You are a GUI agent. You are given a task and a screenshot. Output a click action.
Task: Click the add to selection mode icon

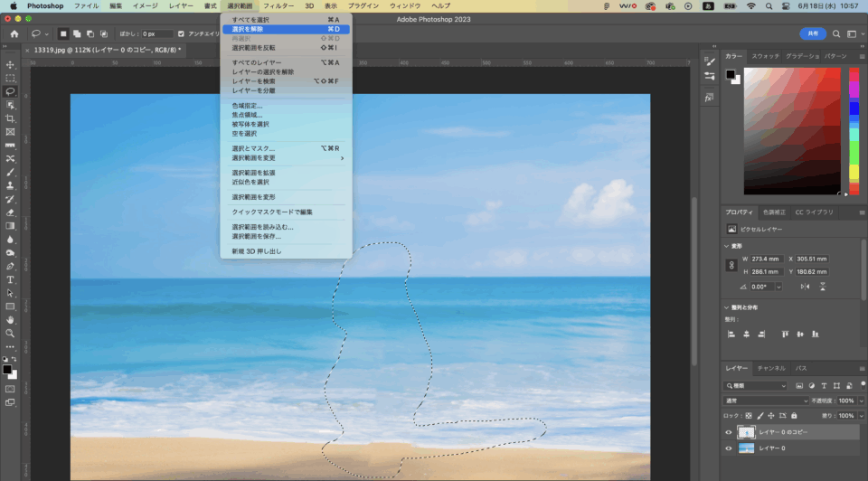tap(76, 33)
